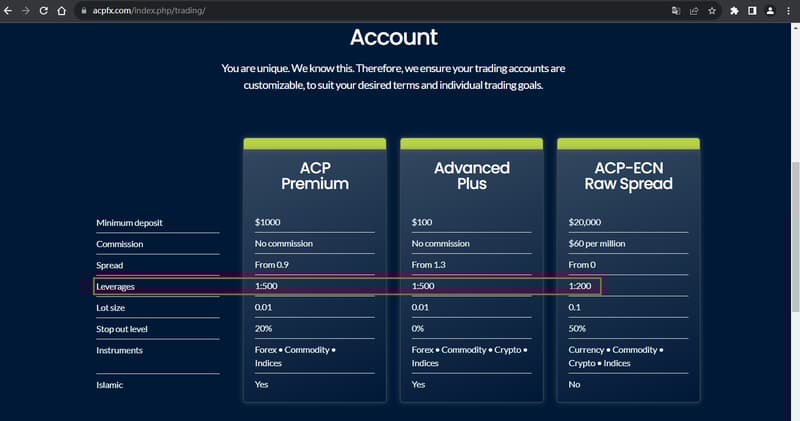Click the 'You are unique' intro paragraph
The height and width of the screenshot is (421, 800).
(393, 77)
